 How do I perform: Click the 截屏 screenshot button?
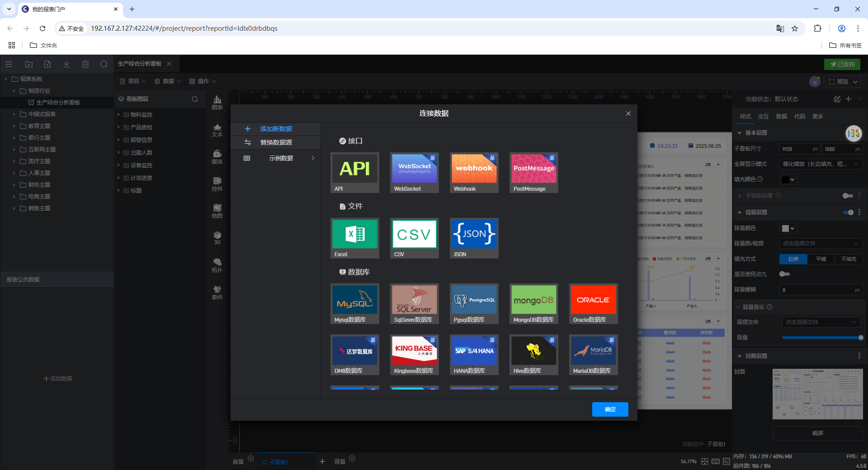[818, 433]
